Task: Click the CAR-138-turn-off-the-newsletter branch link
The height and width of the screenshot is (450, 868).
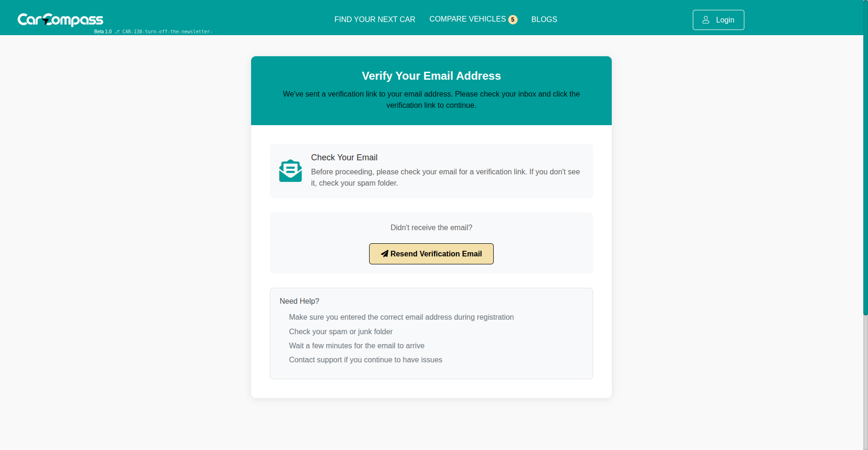Action: (167, 32)
